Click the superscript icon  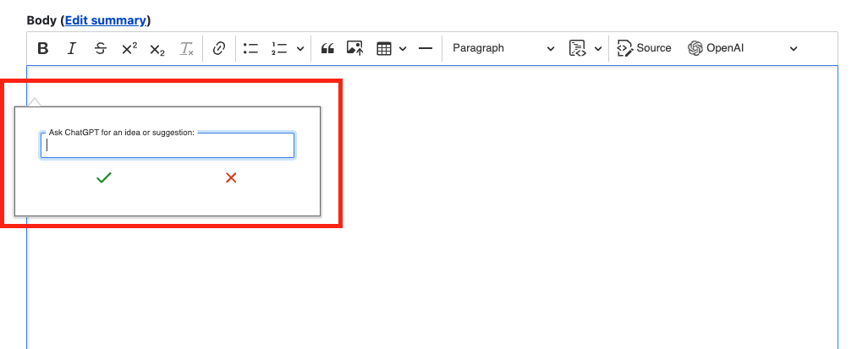(129, 48)
